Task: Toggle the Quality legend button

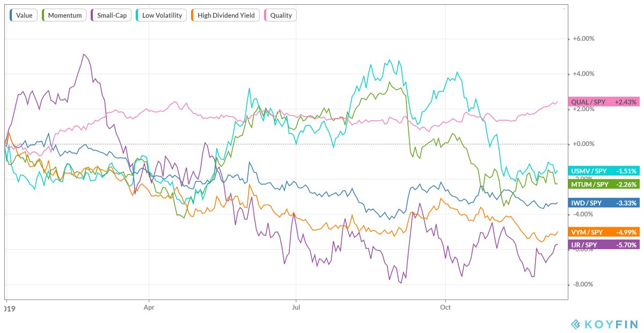Action: coord(279,15)
